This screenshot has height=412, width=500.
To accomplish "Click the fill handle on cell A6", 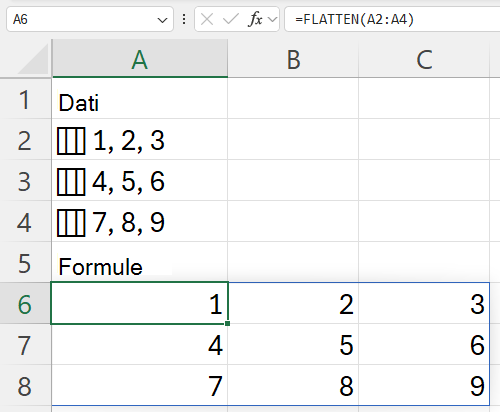I will 227,323.
